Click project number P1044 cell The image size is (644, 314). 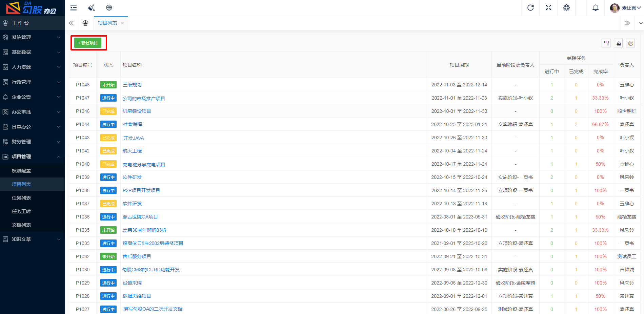pos(83,124)
